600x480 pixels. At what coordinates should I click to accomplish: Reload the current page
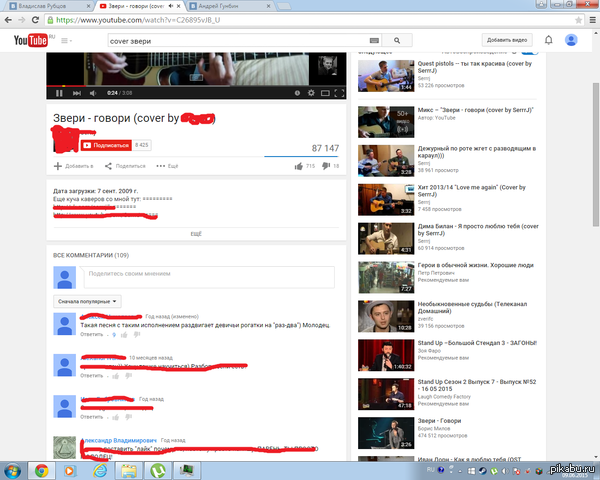pyautogui.click(x=35, y=20)
